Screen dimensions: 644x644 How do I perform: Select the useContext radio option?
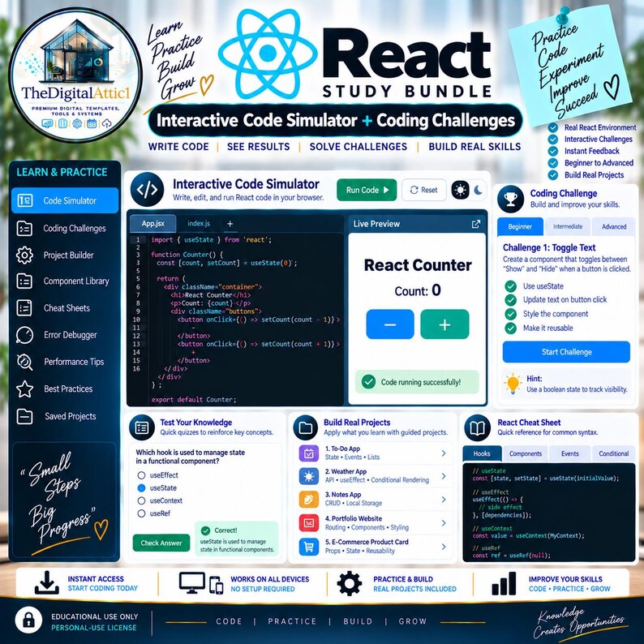[141, 500]
